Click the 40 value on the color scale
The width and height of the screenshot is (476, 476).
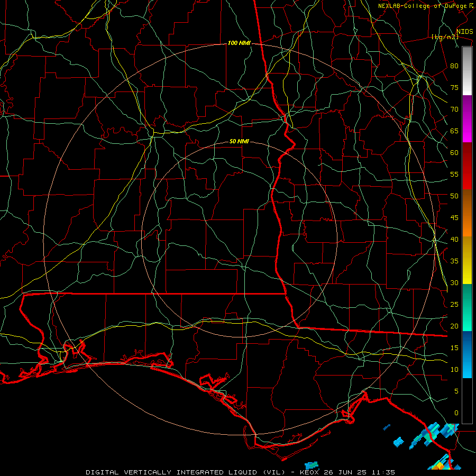pos(454,239)
